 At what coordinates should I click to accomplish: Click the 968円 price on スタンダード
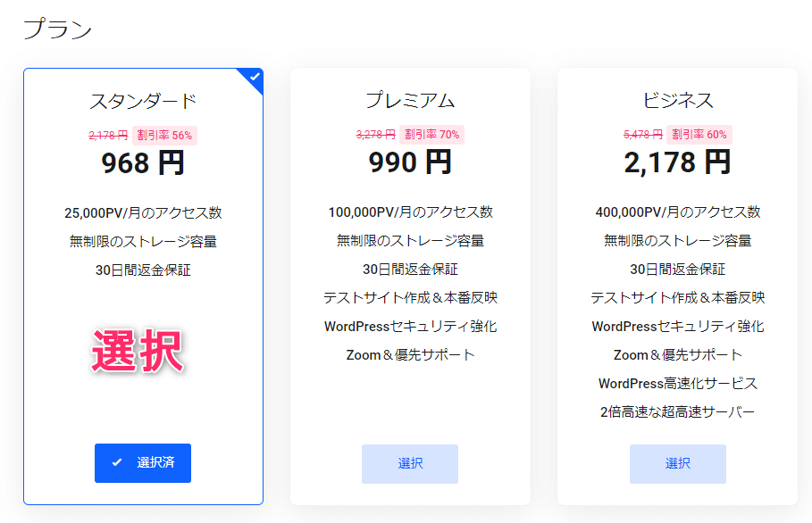click(142, 162)
